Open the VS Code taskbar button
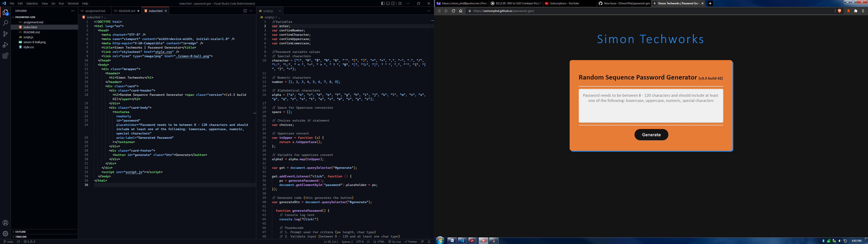The height and width of the screenshot is (244, 868). (462, 241)
